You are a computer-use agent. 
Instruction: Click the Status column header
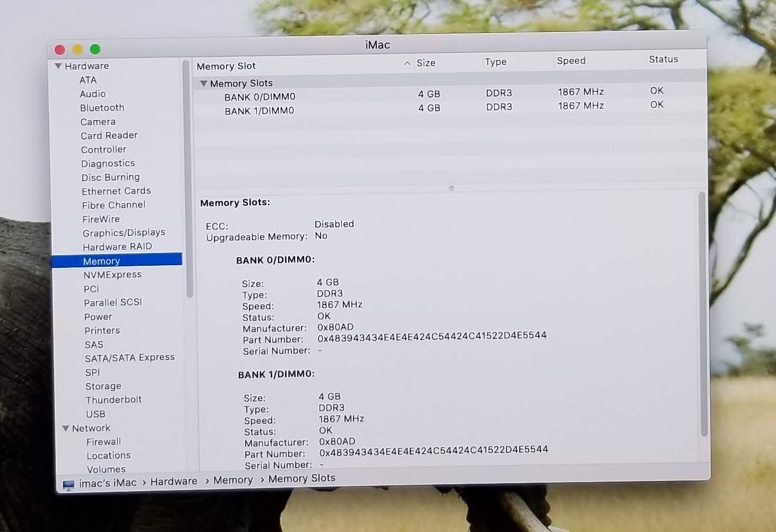pos(663,59)
